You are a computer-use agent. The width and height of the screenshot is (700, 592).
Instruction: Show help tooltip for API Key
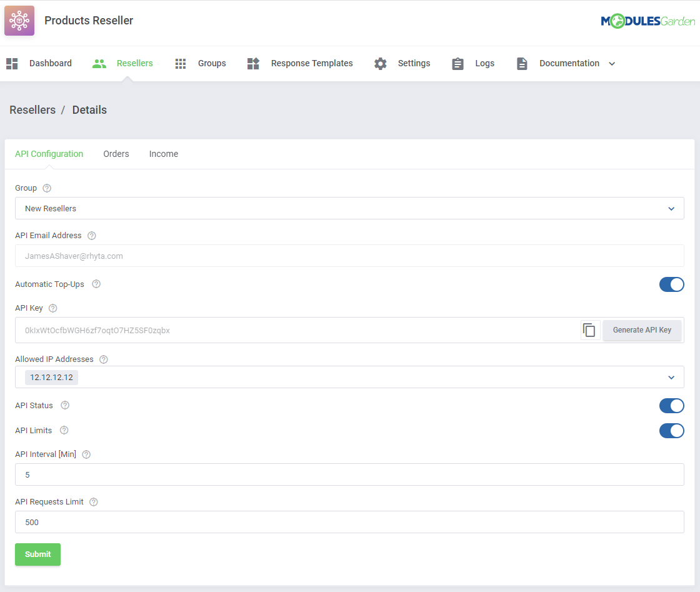52,308
